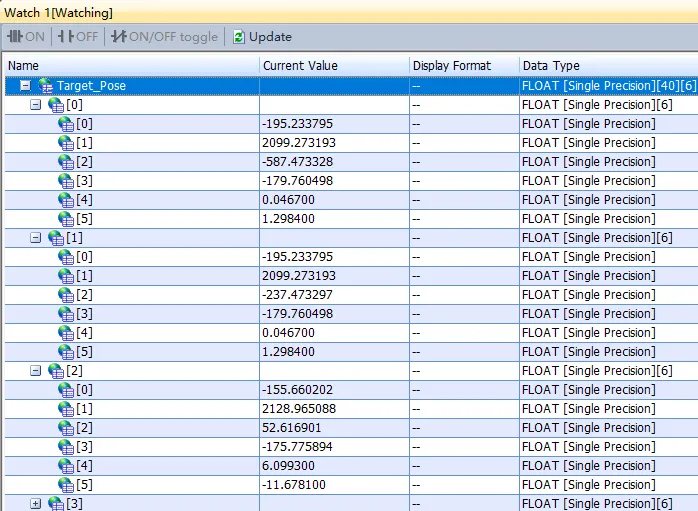This screenshot has width=698, height=511.
Task: Click the Target_Pose variable globe icon
Action: click(x=46, y=86)
